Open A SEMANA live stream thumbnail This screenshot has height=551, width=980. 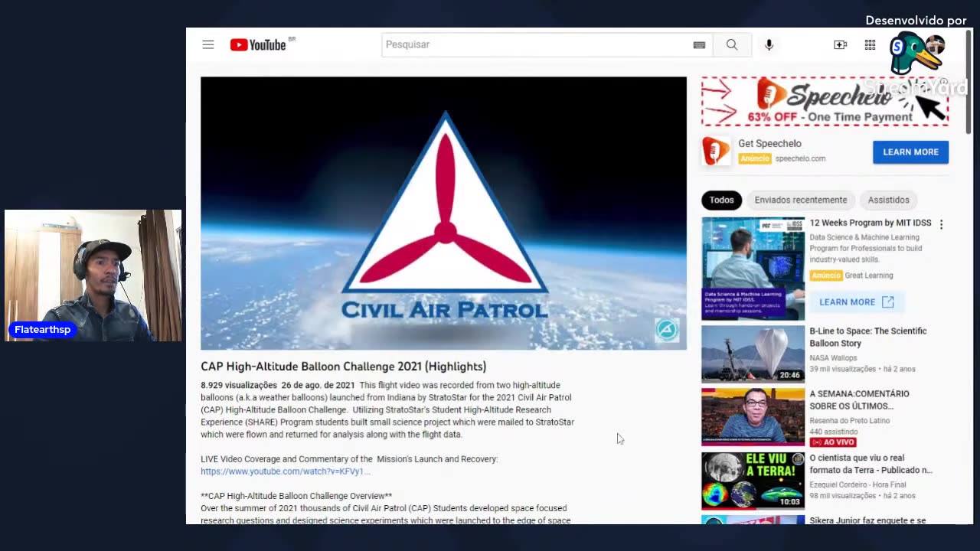753,417
